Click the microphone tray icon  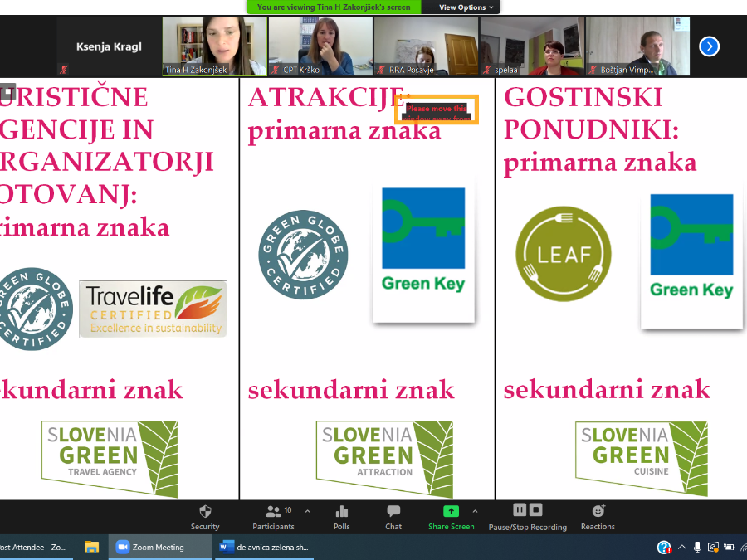pyautogui.click(x=697, y=548)
